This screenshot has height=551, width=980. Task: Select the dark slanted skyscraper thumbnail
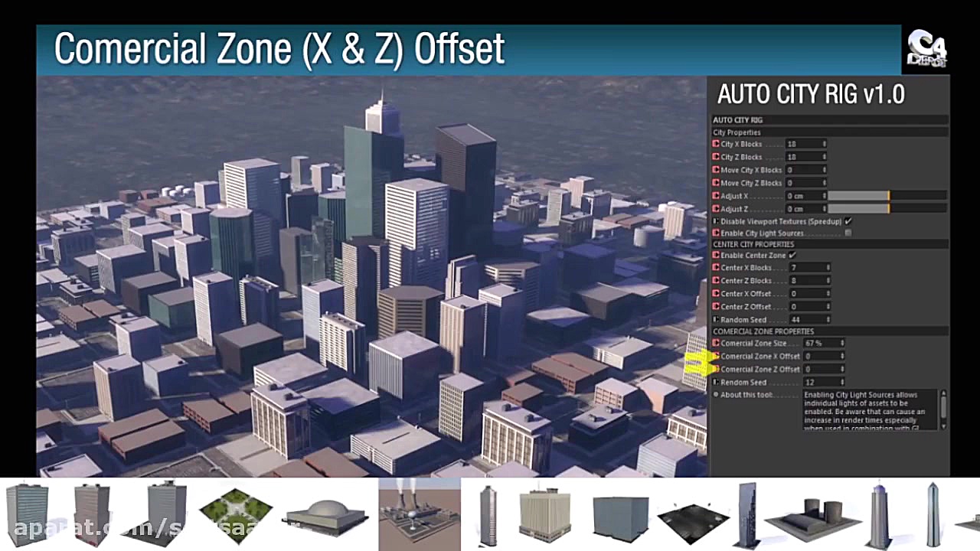pyautogui.click(x=746, y=515)
